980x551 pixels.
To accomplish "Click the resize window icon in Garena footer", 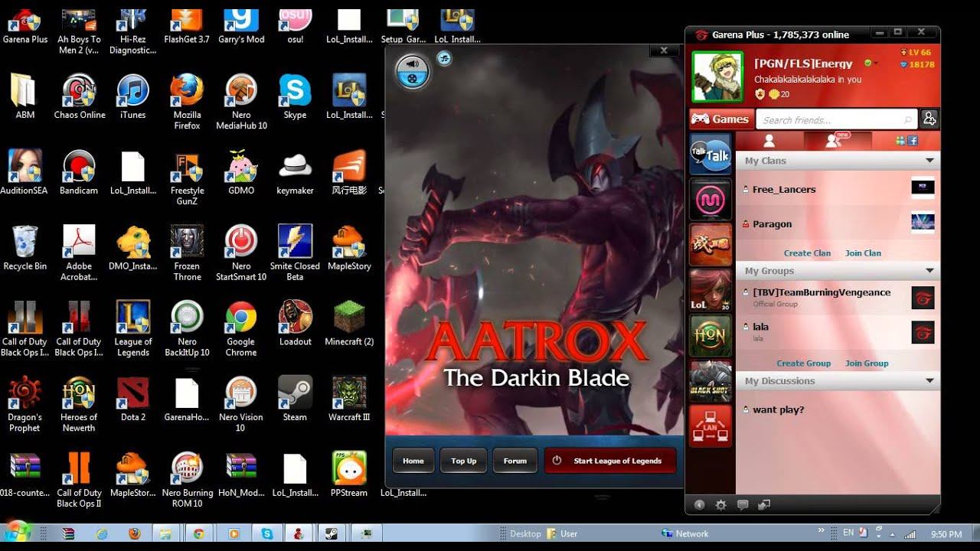I will tap(763, 505).
